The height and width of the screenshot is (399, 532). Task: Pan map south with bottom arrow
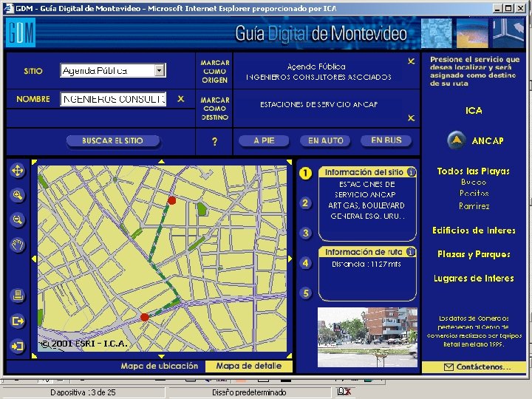[x=162, y=356]
